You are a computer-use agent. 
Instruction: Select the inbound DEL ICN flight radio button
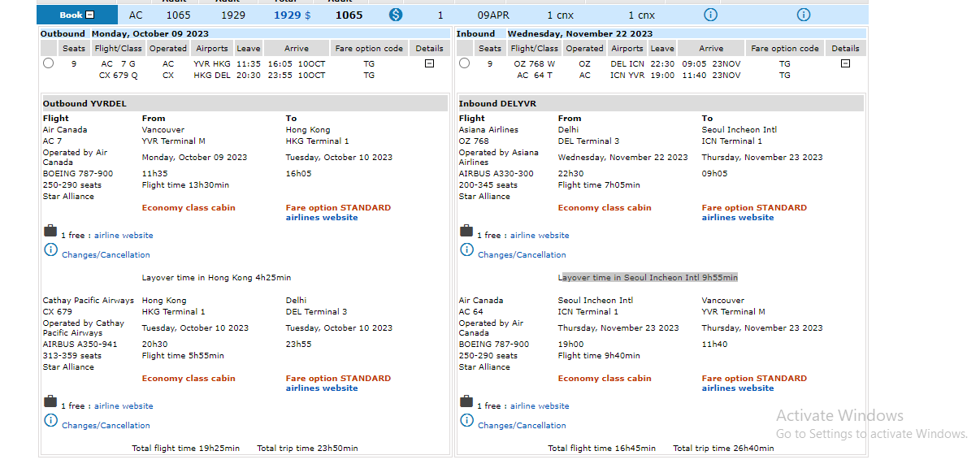465,63
